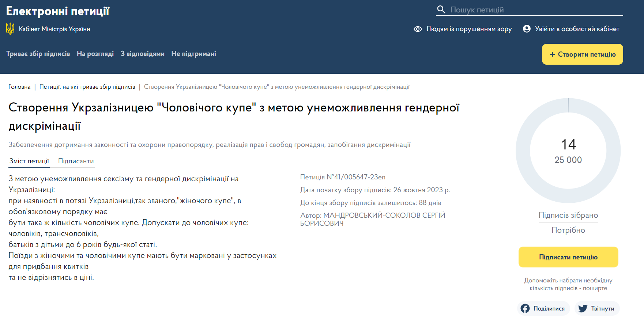Go to Головна breadcrumb link

tap(19, 87)
